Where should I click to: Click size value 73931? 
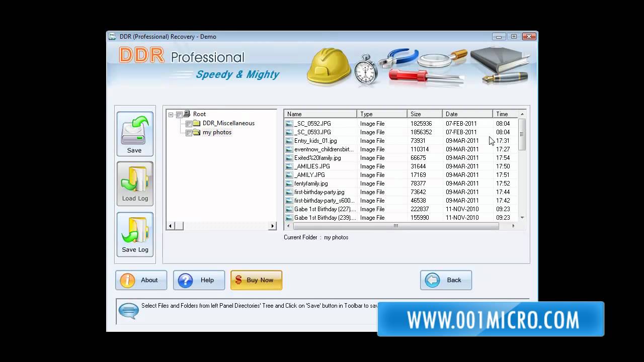click(x=418, y=141)
